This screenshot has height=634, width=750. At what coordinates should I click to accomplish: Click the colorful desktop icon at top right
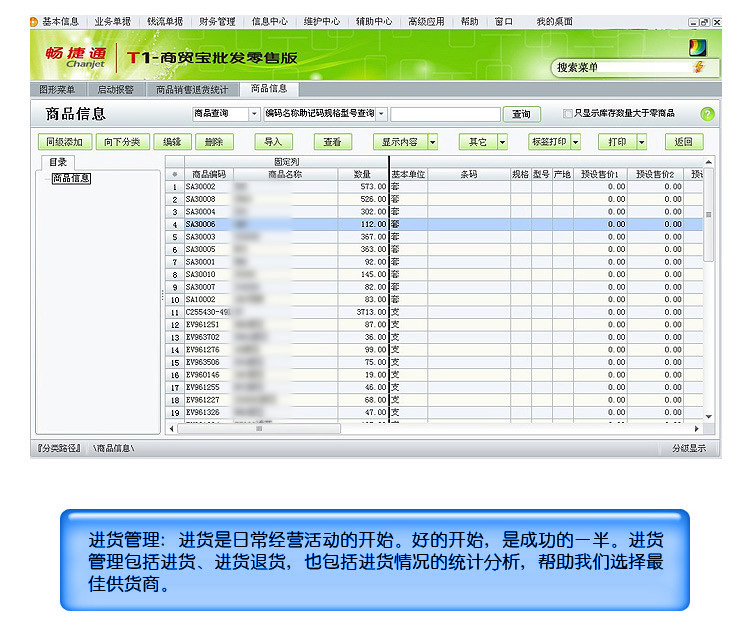tap(698, 47)
